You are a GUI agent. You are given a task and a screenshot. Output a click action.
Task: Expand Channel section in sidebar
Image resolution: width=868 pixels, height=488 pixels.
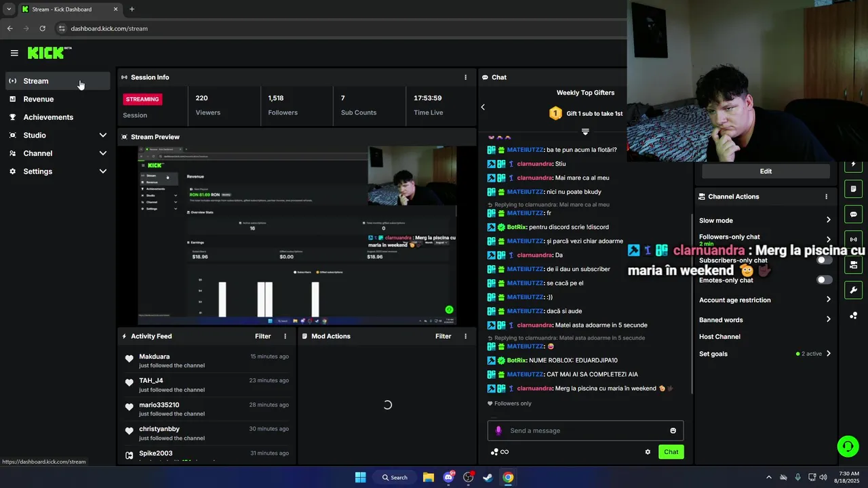tap(103, 153)
